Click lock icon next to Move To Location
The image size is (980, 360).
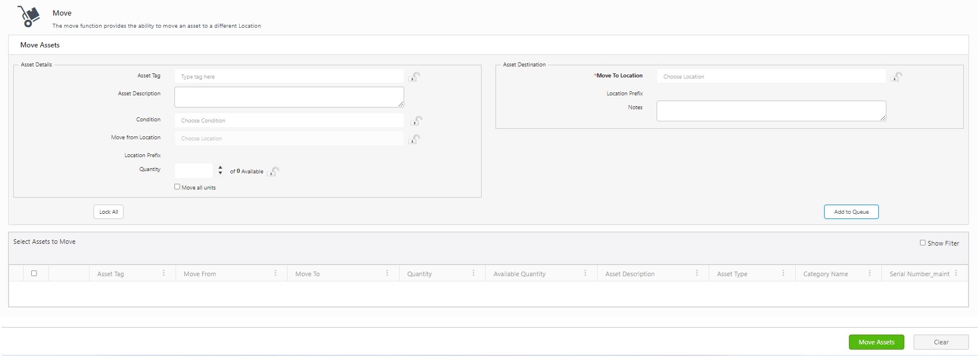click(x=896, y=76)
